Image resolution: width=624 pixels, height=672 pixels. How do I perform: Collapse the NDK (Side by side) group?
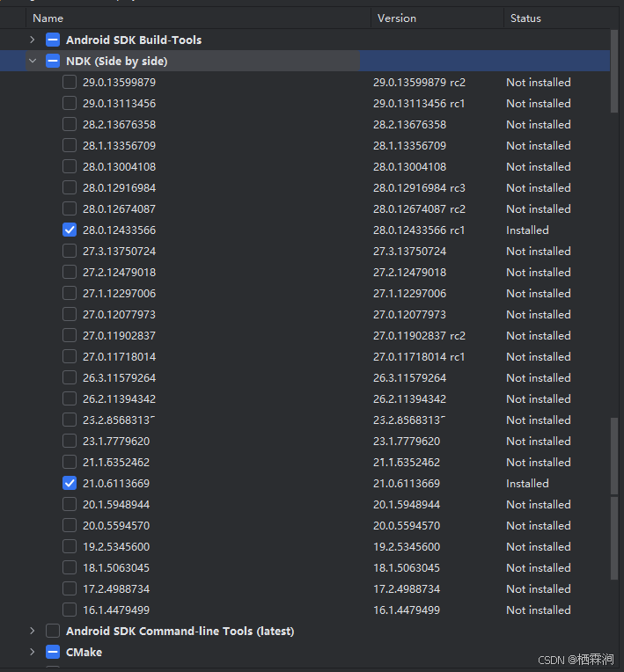tap(33, 61)
